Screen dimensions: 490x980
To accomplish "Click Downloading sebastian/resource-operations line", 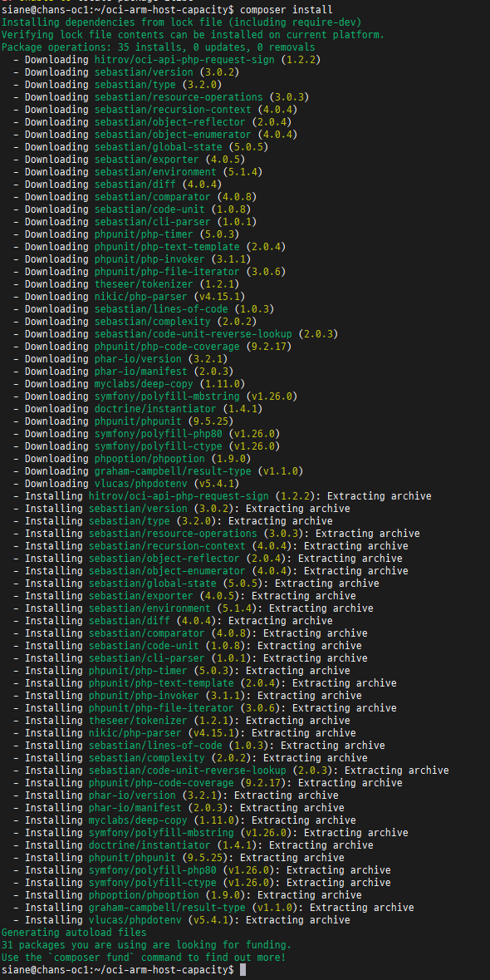I will coord(161,97).
